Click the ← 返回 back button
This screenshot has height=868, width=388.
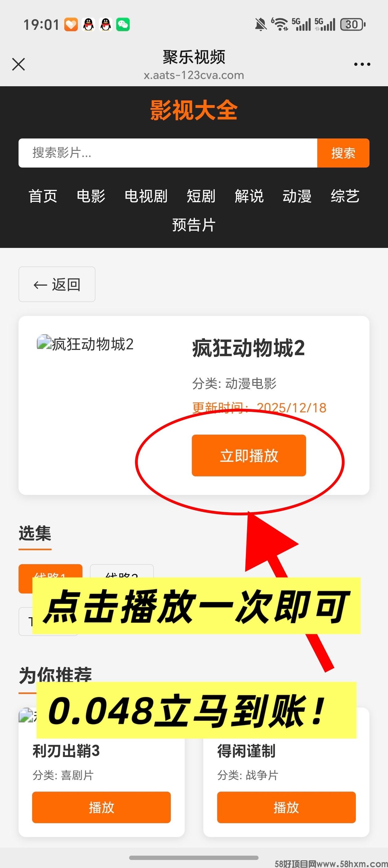(57, 284)
